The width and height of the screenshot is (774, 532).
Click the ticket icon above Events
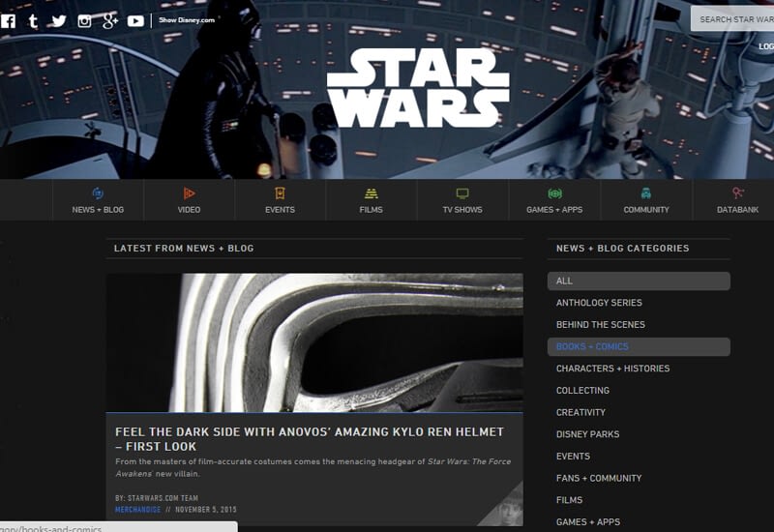(280, 192)
